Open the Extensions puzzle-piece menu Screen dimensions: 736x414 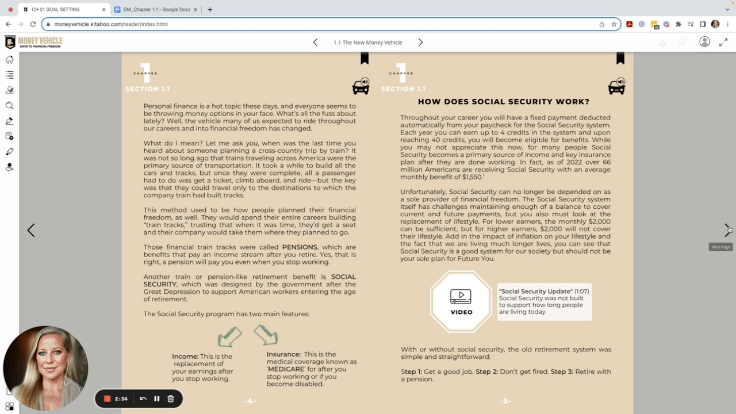[x=678, y=24]
